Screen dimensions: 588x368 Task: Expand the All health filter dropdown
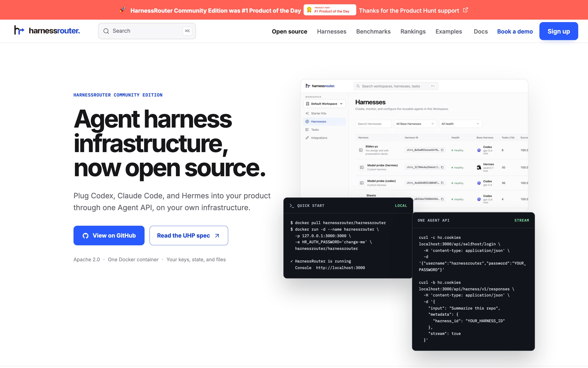(460, 124)
